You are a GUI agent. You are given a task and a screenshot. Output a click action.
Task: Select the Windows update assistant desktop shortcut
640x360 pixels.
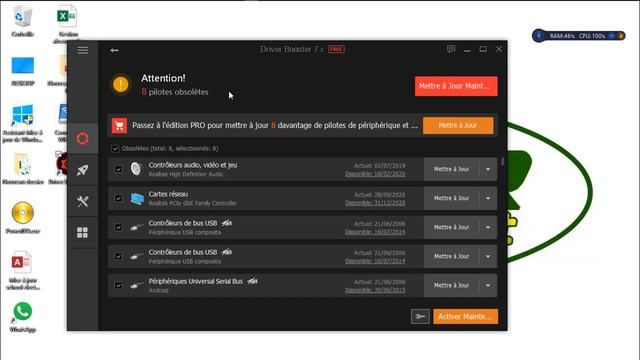[x=22, y=123]
